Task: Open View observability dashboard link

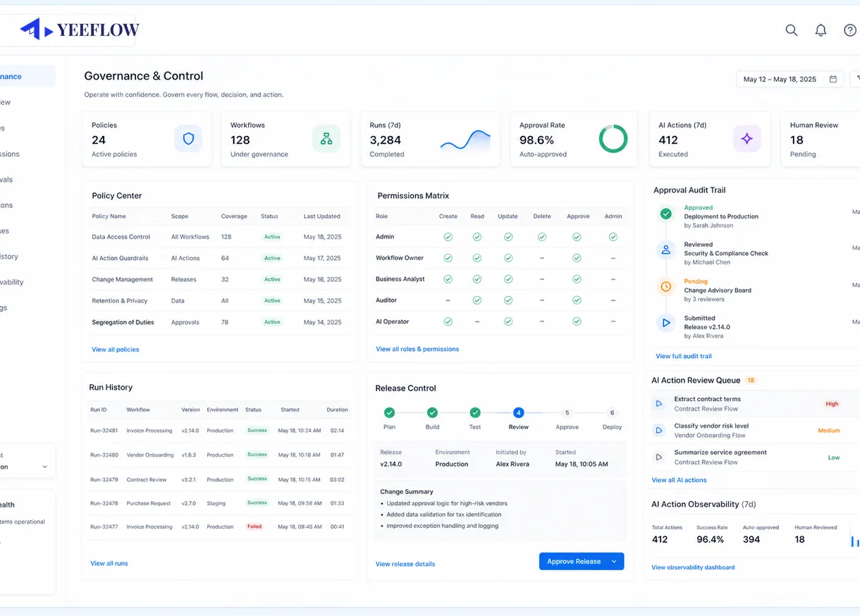Action: click(x=693, y=567)
